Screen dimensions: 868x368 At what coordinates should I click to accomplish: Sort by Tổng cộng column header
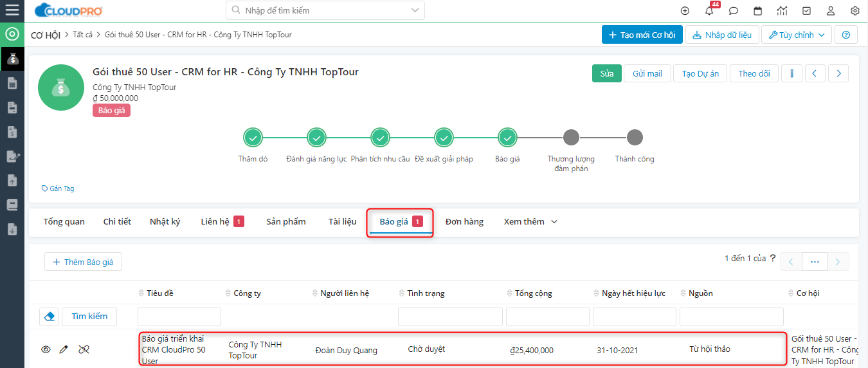tap(529, 293)
